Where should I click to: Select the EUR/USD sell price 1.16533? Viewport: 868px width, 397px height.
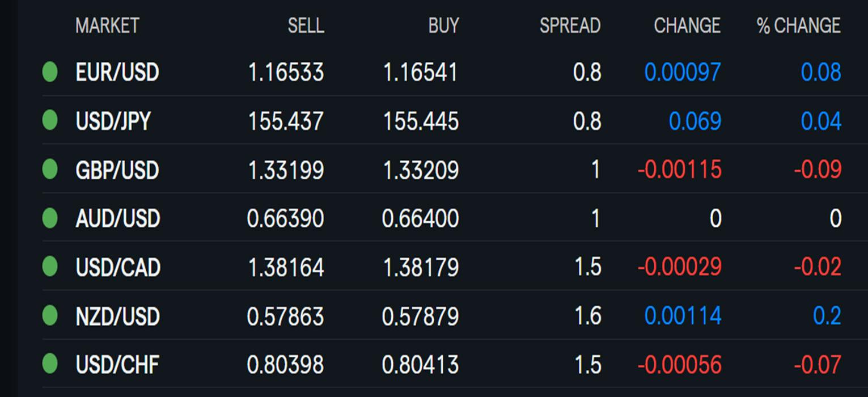(286, 73)
